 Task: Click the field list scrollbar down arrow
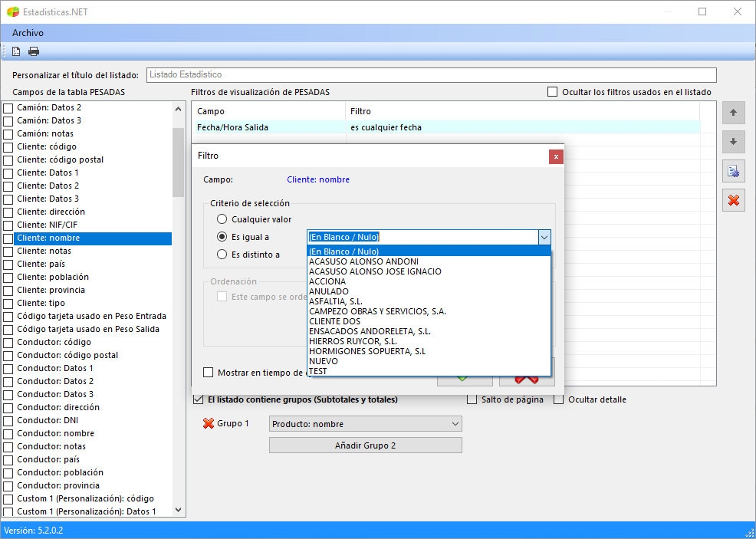click(179, 510)
